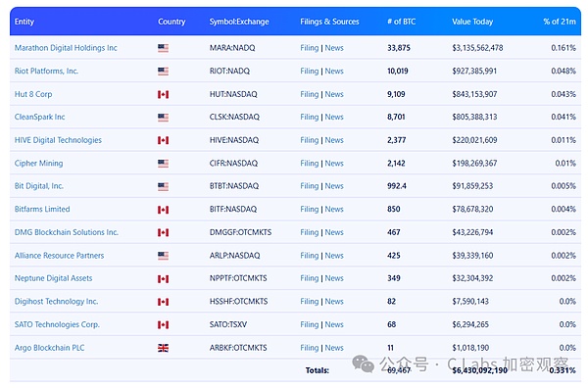The height and width of the screenshot is (388, 588).
Task: Select the SATO:TSXV symbol cell
Action: pos(228,324)
